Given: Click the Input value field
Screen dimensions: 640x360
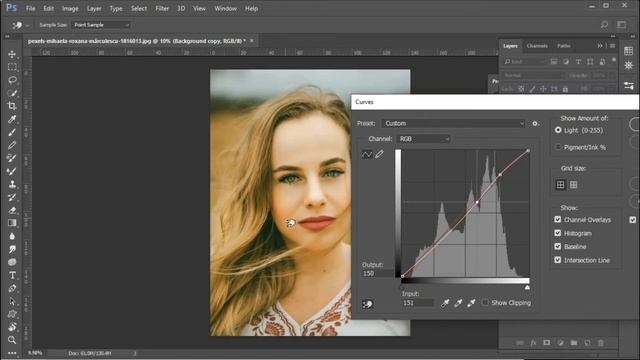Looking at the screenshot, I should tap(417, 302).
